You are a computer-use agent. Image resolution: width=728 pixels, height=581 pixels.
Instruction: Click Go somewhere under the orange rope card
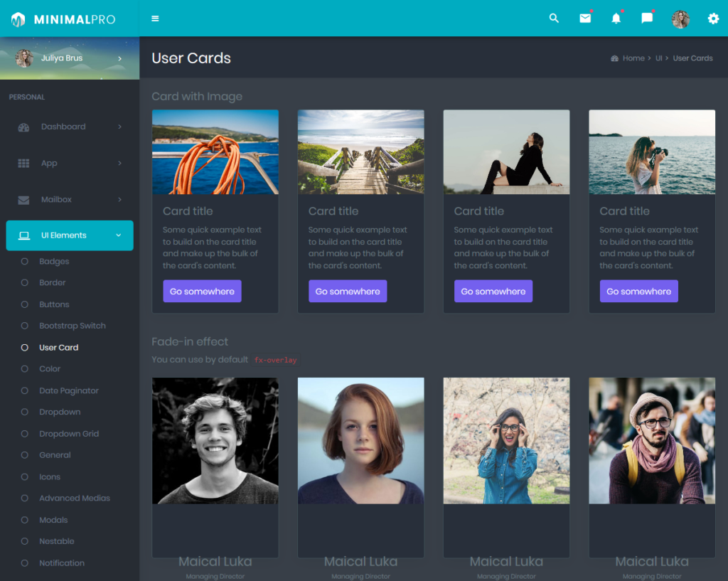pyautogui.click(x=202, y=291)
